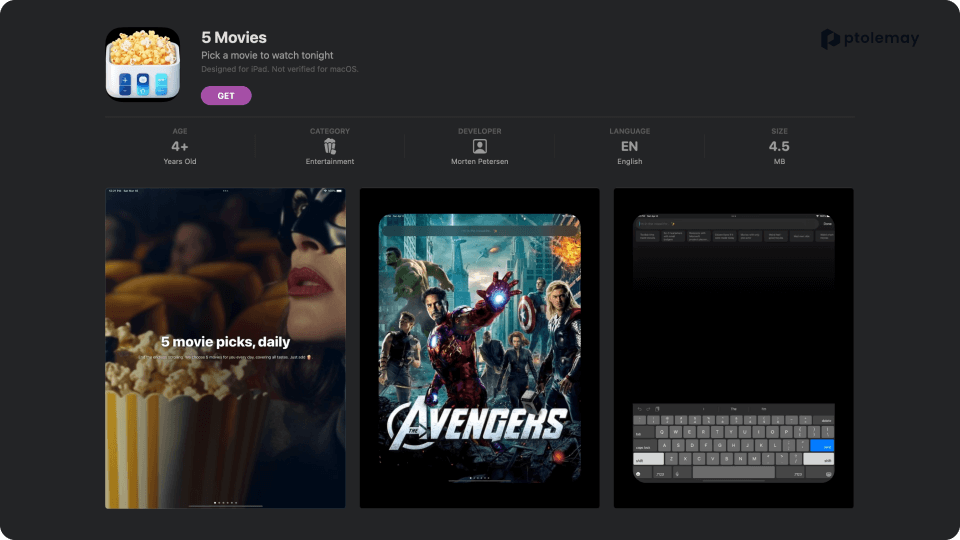
Task: Click the '4+' age rating
Action: tap(179, 146)
